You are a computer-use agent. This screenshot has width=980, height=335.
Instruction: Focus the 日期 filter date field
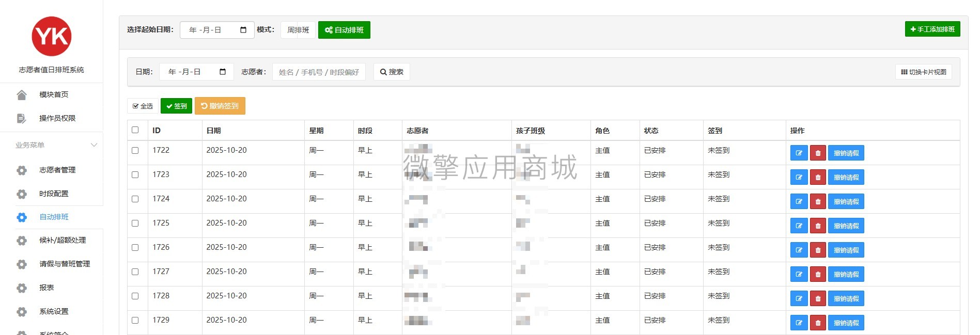(196, 72)
